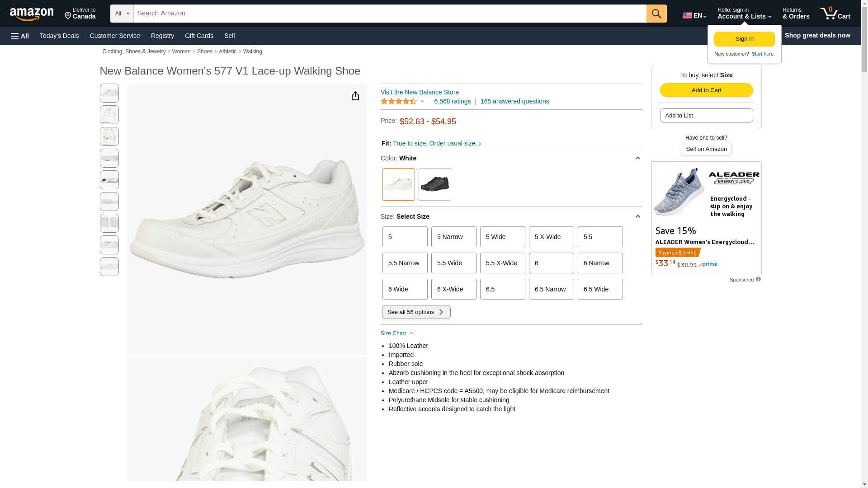Select size 6 Narrow option
The width and height of the screenshot is (868, 488).
click(x=600, y=263)
